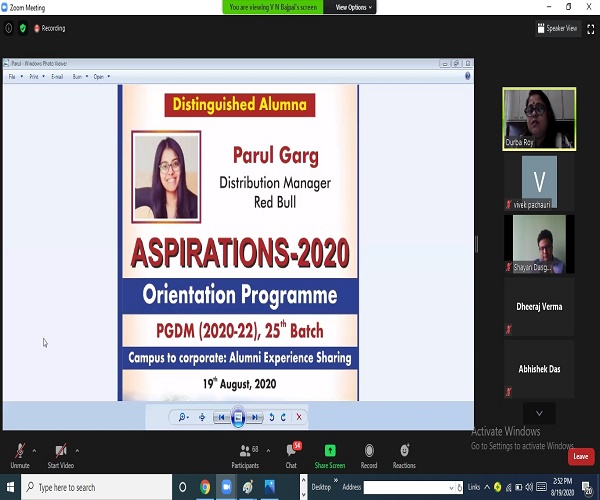Click the battery icon in system tray
The height and width of the screenshot is (500, 600).
coord(518,487)
